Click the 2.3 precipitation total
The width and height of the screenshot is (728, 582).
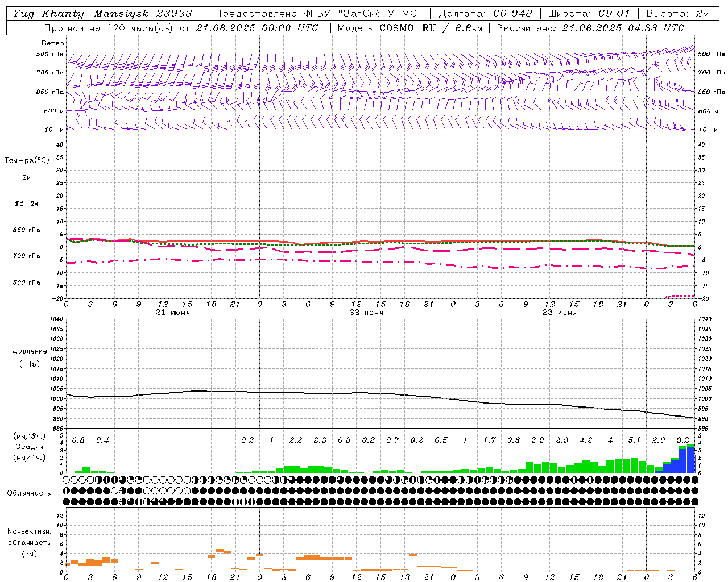[320, 440]
